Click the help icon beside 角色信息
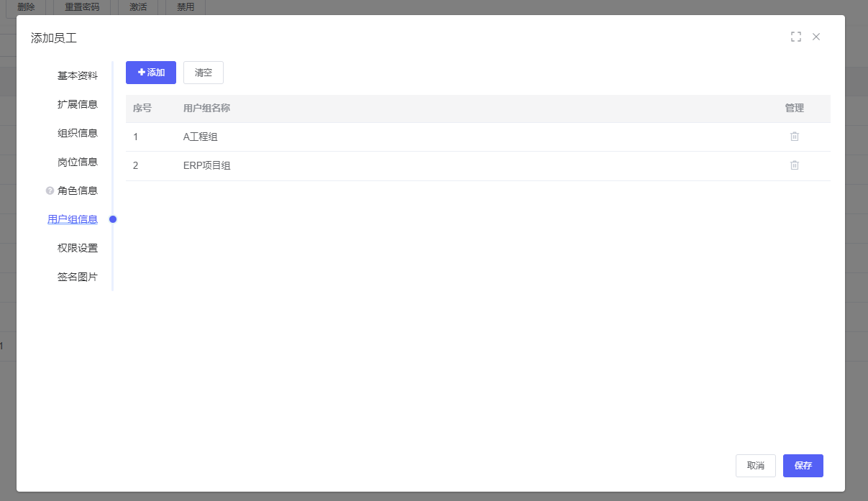This screenshot has height=501, width=868. [x=50, y=190]
